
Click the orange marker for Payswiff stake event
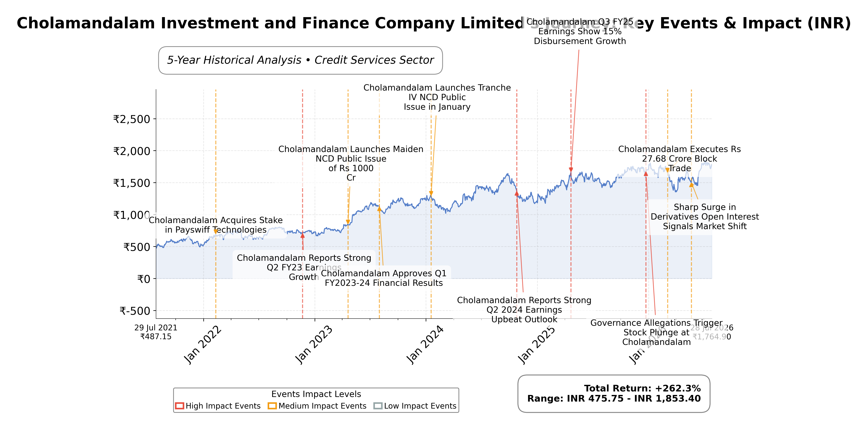click(x=216, y=232)
